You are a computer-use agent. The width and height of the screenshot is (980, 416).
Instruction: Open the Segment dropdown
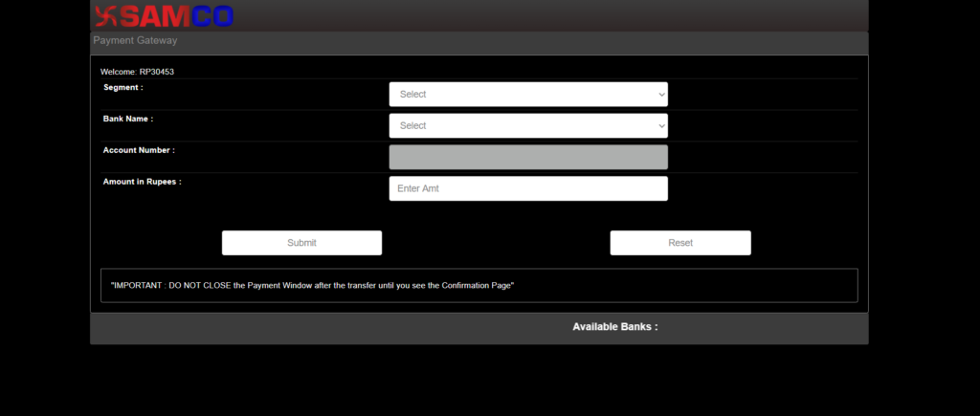(528, 95)
